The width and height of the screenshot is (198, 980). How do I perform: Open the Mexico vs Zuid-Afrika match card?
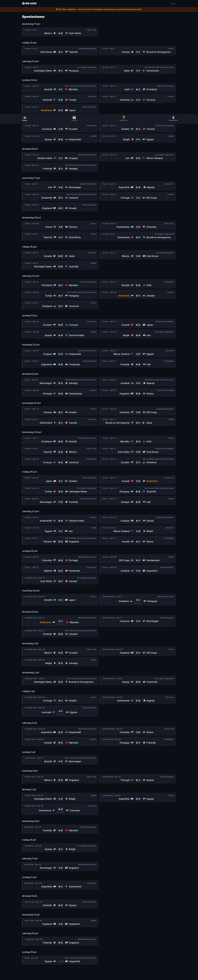point(60,31)
